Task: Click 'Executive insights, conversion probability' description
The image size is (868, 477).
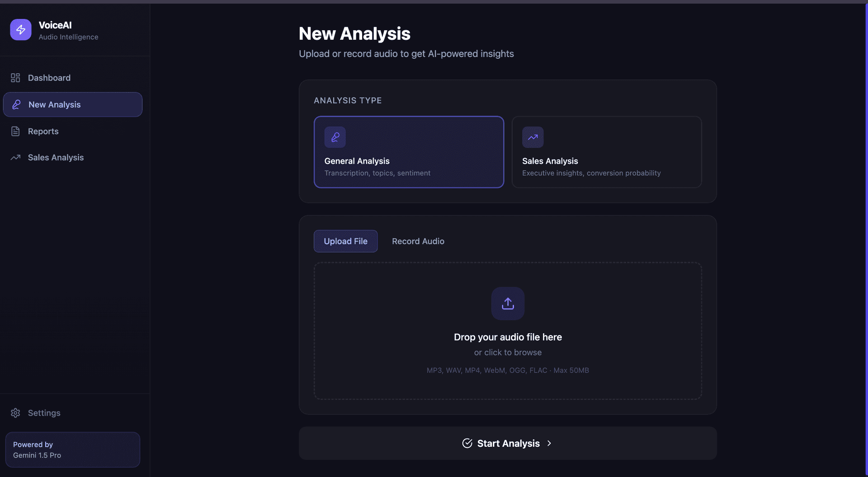Action: tap(591, 173)
